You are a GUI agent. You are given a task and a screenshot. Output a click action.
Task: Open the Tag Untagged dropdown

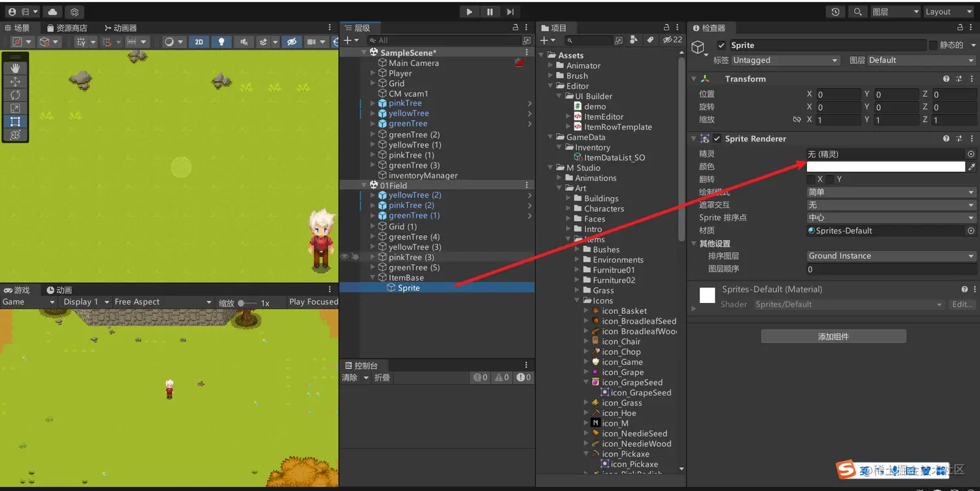[x=786, y=60]
